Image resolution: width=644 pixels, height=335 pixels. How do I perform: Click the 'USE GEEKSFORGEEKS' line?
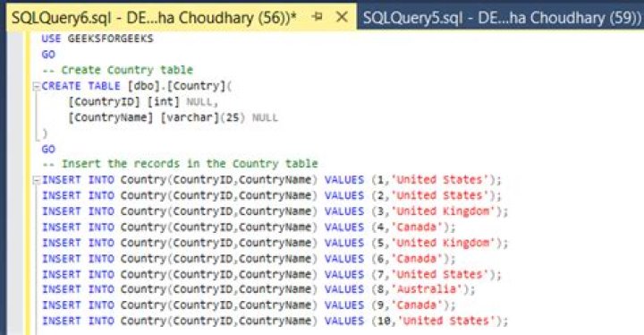(x=97, y=39)
